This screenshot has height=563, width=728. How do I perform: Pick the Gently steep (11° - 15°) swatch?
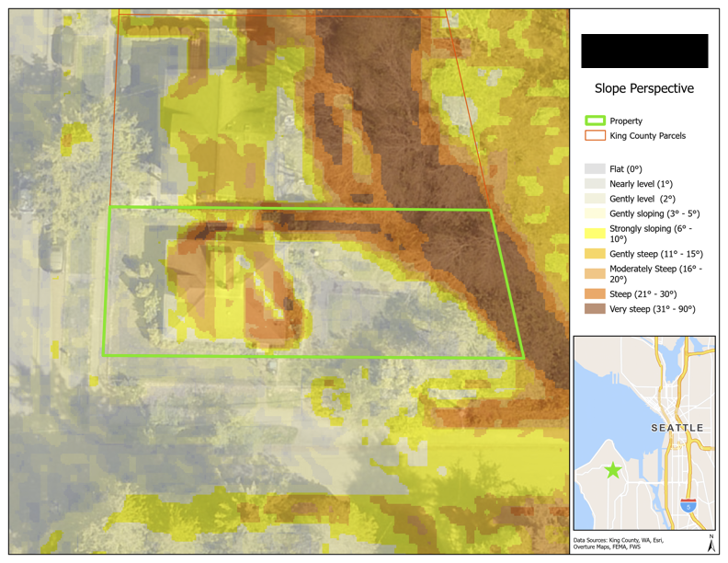595,253
